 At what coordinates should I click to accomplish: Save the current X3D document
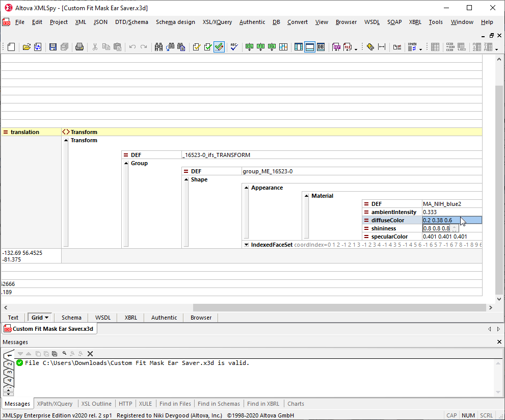point(52,46)
